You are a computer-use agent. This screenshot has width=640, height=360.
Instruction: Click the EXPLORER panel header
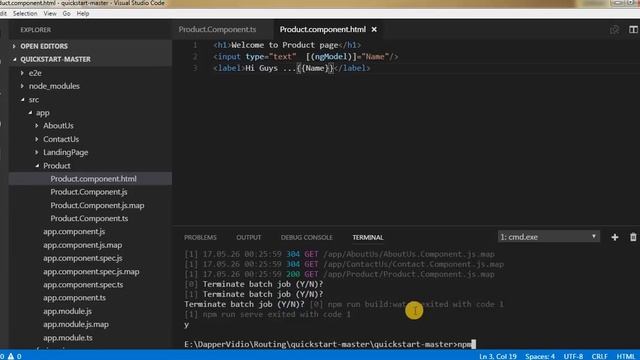[36, 30]
